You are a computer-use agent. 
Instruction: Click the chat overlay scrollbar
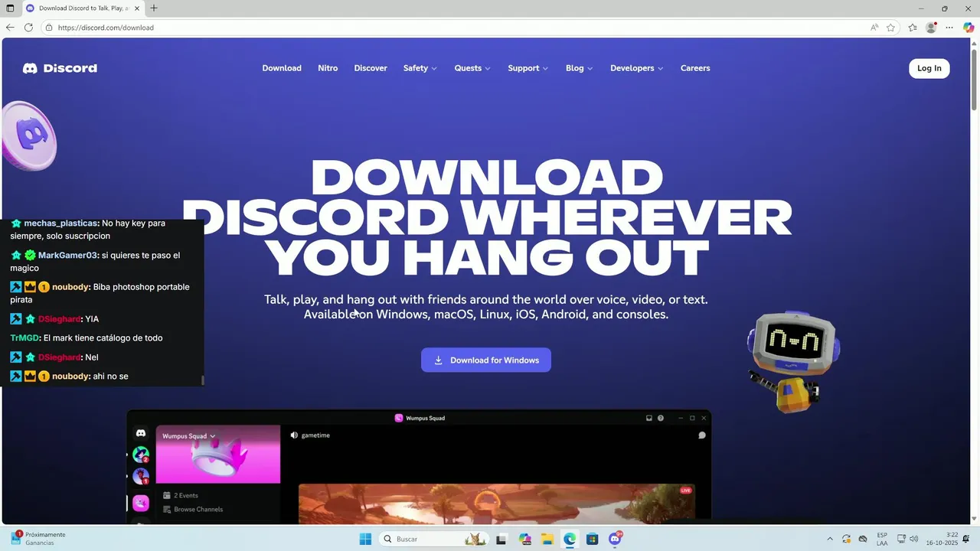pos(202,380)
